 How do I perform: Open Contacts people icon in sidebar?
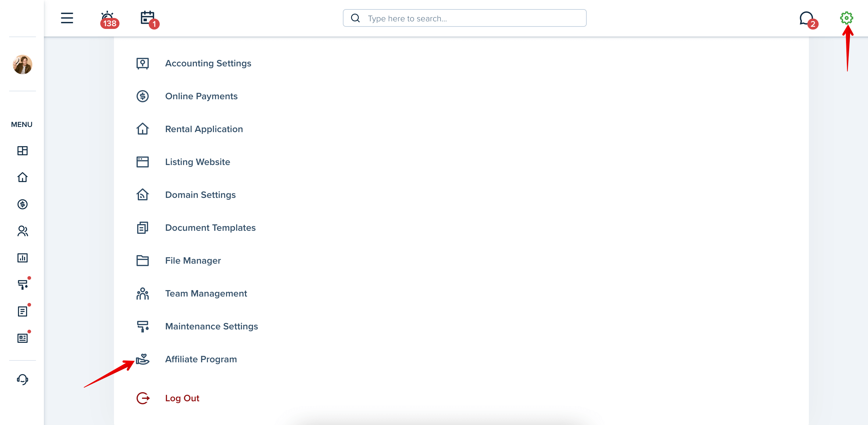tap(23, 231)
